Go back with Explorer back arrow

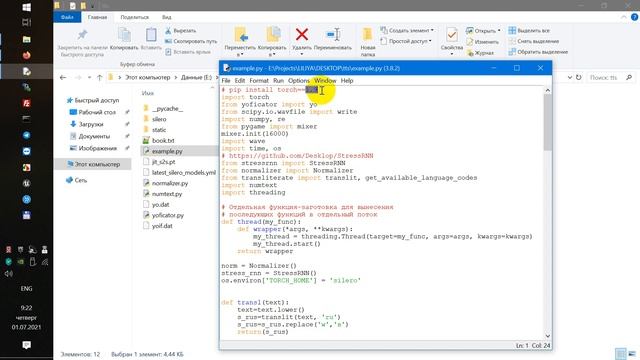coord(63,77)
